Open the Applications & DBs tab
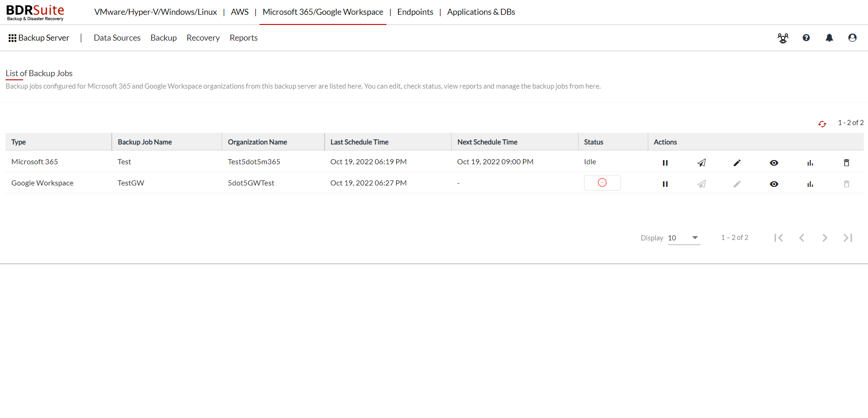Viewport: 868px width, 418px height. 481,12
